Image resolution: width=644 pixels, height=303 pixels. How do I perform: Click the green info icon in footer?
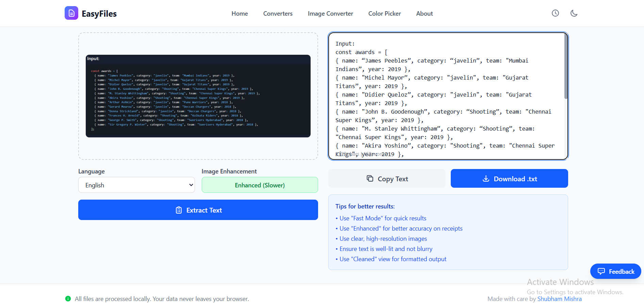(68, 299)
